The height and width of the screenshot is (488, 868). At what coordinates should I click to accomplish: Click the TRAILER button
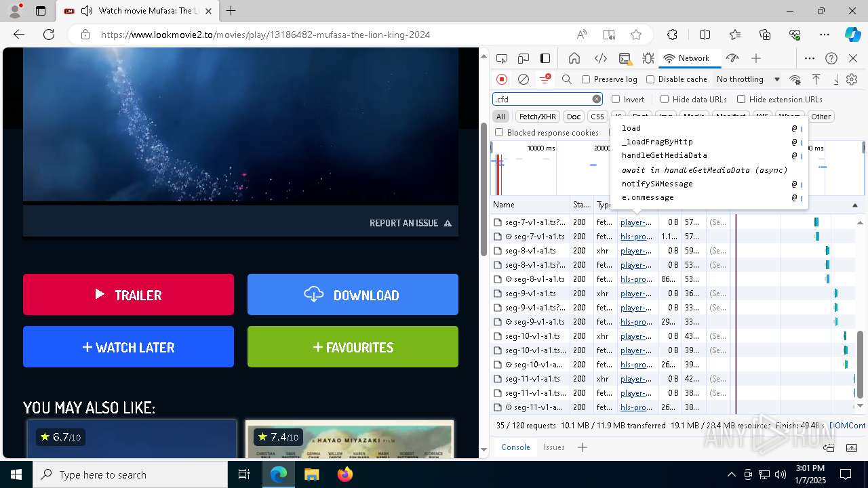pyautogui.click(x=128, y=295)
